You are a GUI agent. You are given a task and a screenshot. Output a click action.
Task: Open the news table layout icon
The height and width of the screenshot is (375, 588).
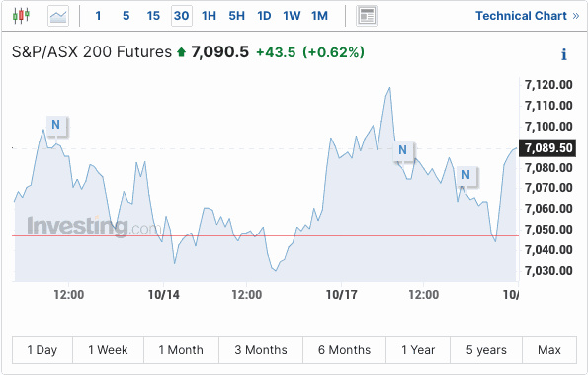coord(367,16)
